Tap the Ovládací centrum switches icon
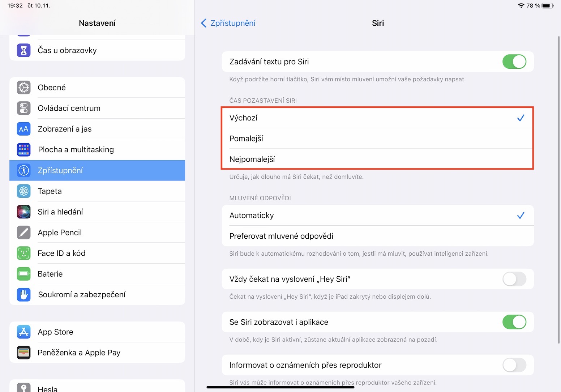This screenshot has width=561, height=392. pos(24,108)
